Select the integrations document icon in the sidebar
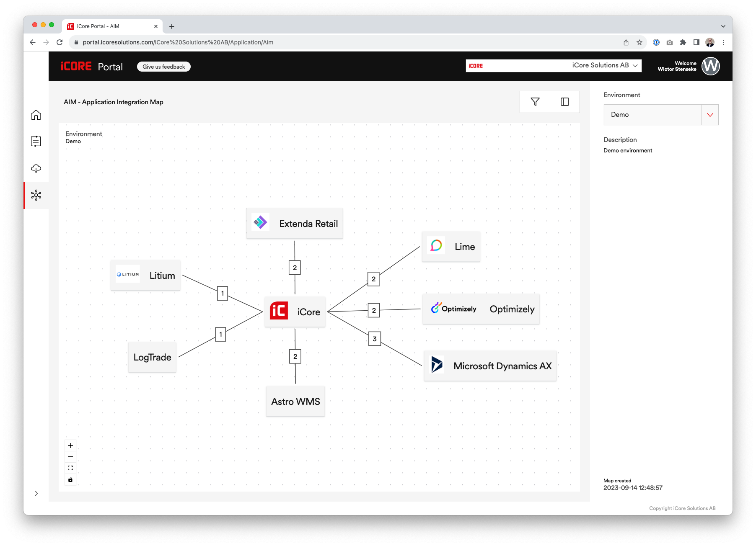Image resolution: width=756 pixels, height=546 pixels. click(36, 142)
